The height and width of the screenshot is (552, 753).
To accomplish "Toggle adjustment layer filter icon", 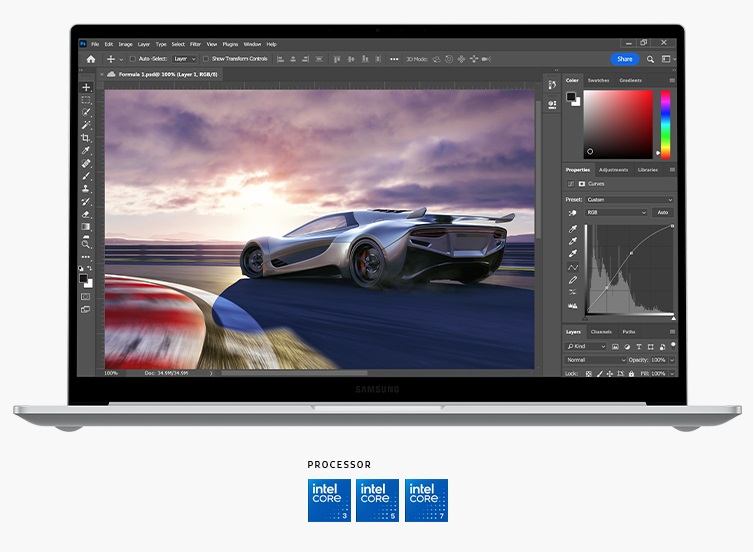I will (x=627, y=346).
